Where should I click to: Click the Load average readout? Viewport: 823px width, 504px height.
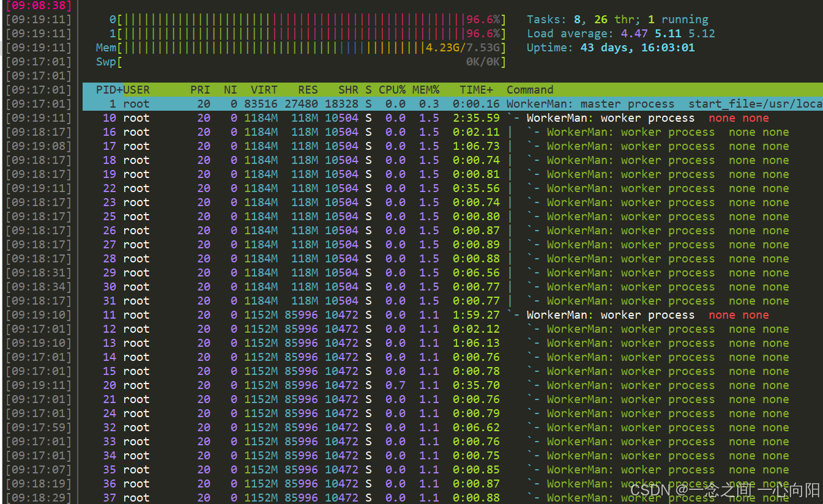tap(620, 34)
